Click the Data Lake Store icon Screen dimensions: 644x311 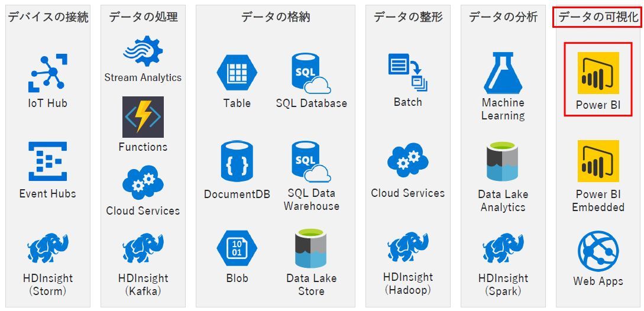tap(310, 248)
